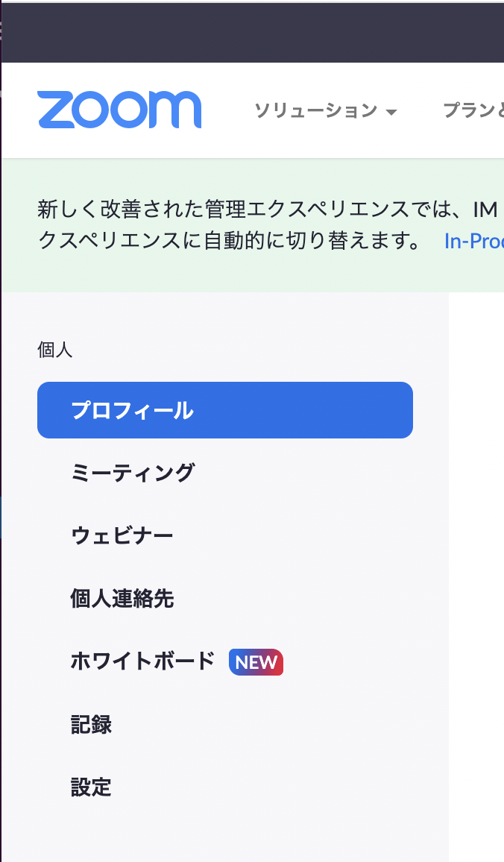Click the NEW badge beside ホワイトボード
The image size is (504, 862).
[x=256, y=661]
